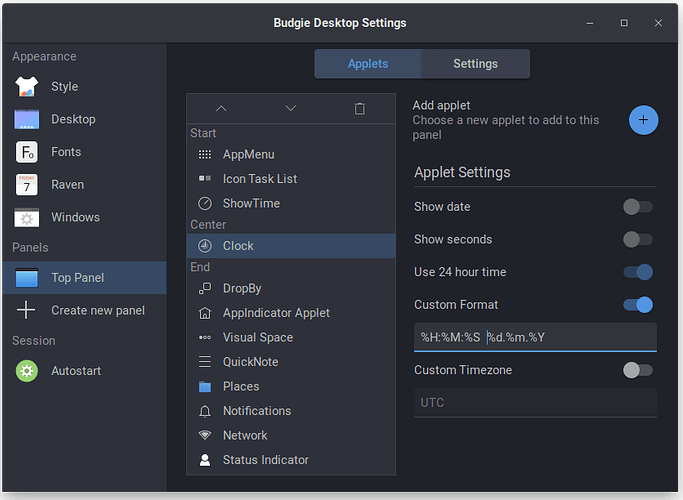Move selected applet up with arrow
The height and width of the screenshot is (500, 683).
click(221, 108)
